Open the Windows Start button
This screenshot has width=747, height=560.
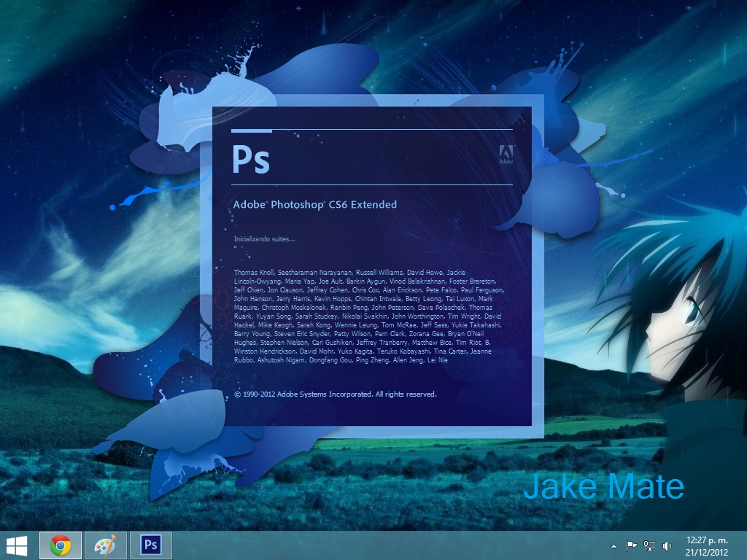pyautogui.click(x=15, y=545)
